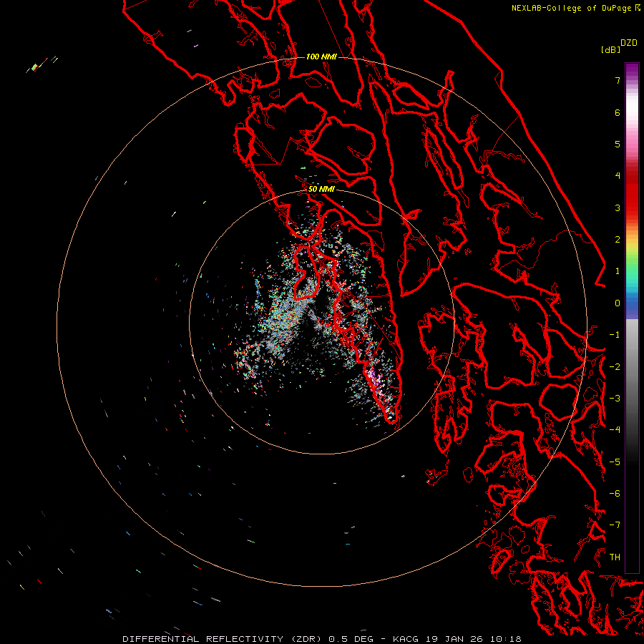
Task: Click the '50 NMI' range ring label
Action: tap(321, 189)
